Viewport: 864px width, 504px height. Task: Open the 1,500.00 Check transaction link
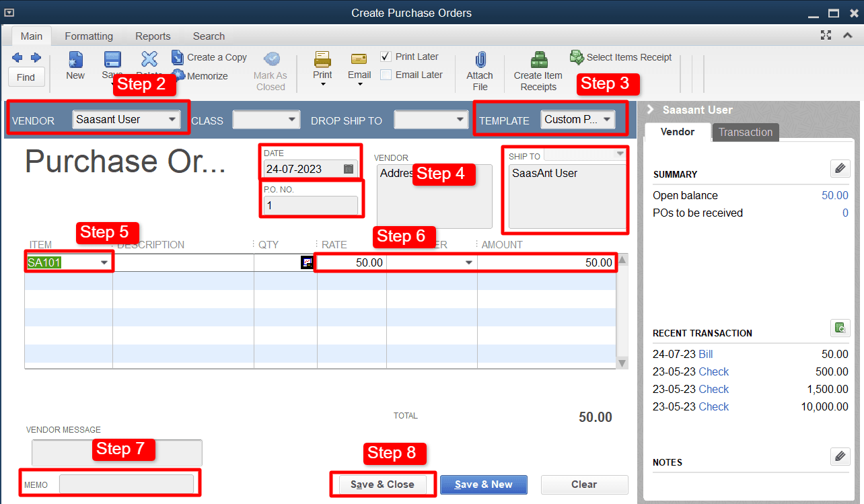[x=714, y=389]
